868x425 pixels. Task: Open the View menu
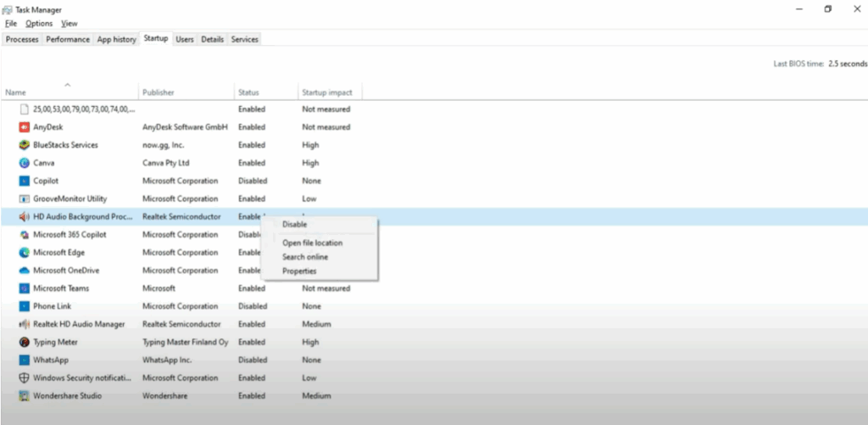point(70,23)
